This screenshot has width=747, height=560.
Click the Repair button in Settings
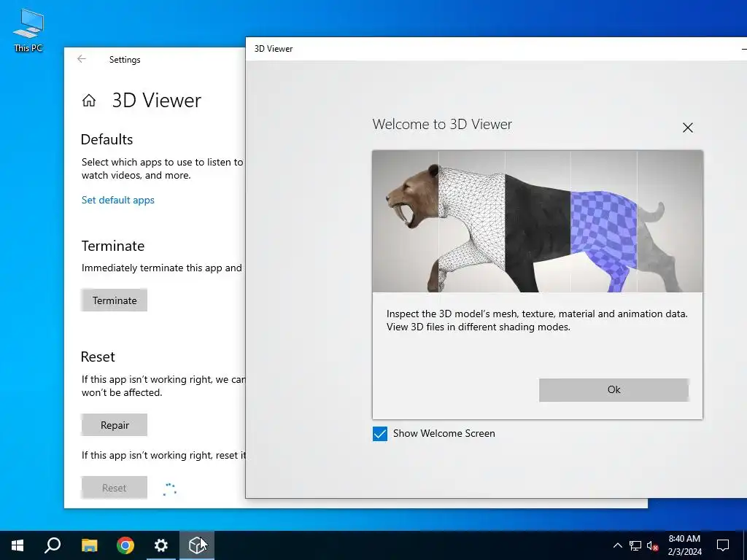(115, 425)
